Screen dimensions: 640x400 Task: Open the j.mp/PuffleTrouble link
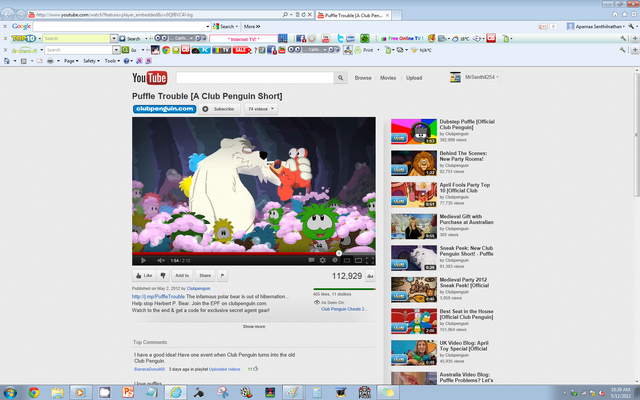[158, 296]
